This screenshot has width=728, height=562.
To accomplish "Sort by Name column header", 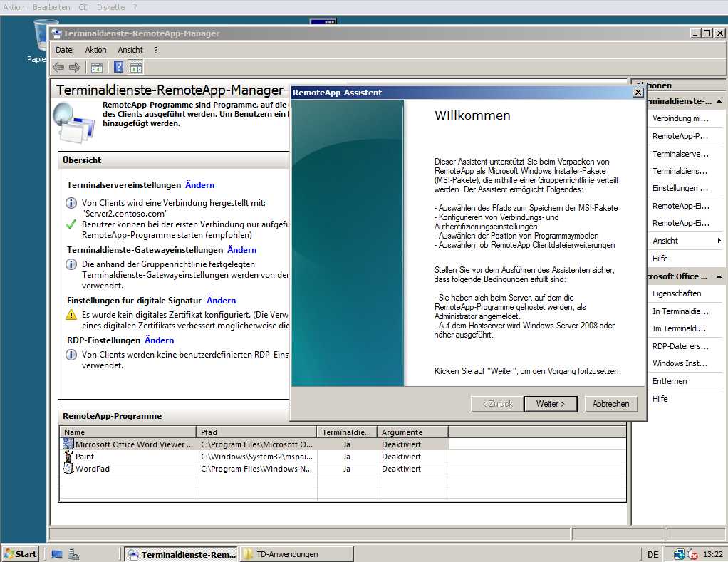I will 128,432.
